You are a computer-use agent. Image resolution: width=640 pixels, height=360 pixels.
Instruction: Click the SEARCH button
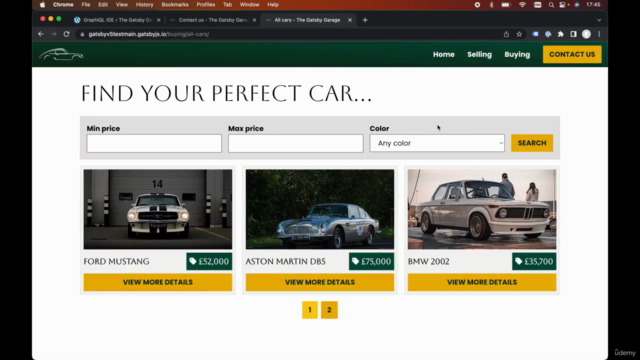(532, 143)
